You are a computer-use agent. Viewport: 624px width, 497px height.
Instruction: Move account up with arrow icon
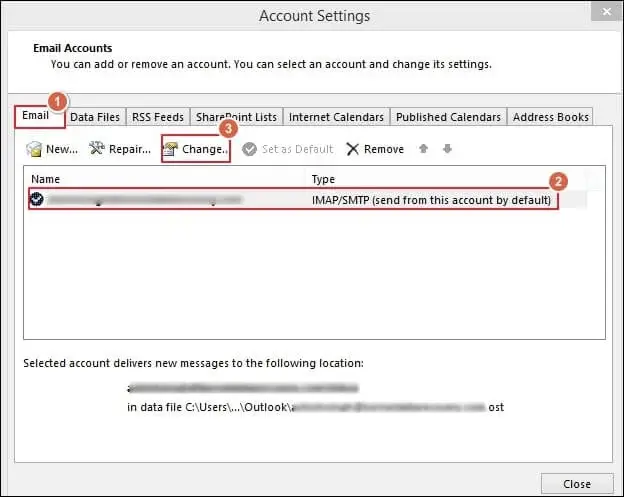(423, 149)
